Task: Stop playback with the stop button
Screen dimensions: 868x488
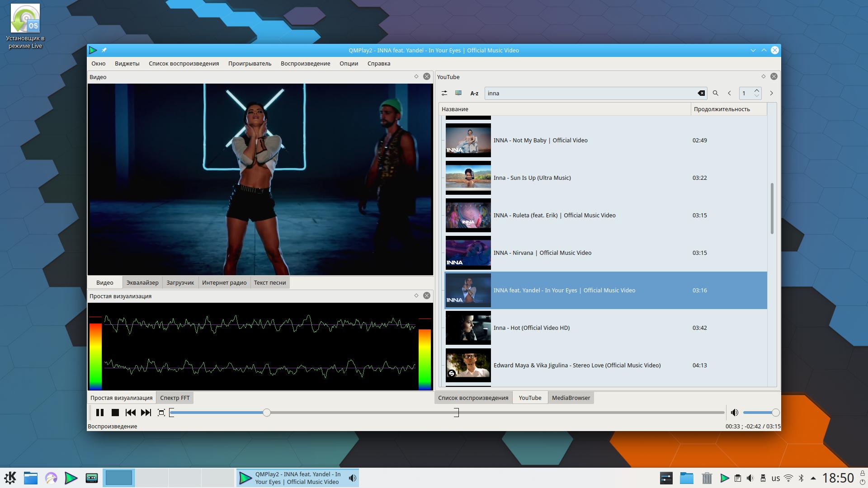Action: [x=115, y=413]
